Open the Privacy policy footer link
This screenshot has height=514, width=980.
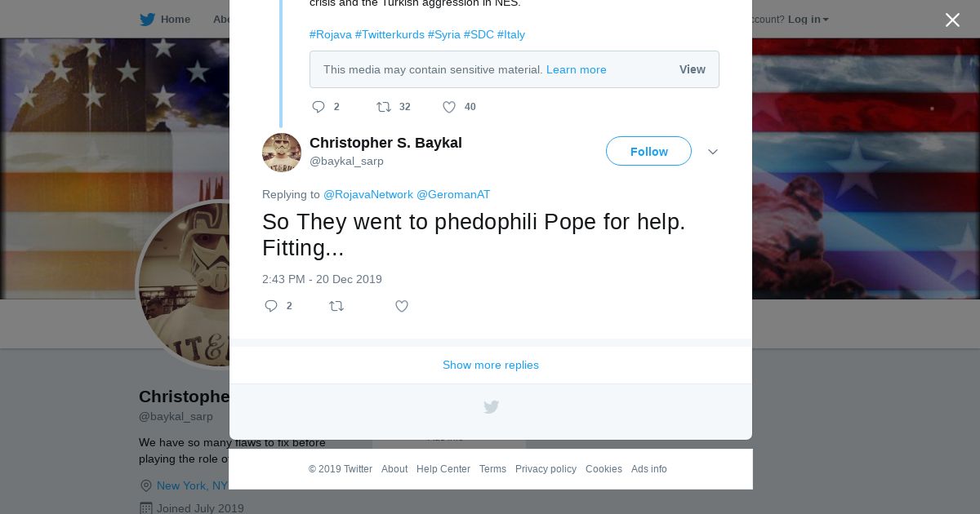click(546, 469)
